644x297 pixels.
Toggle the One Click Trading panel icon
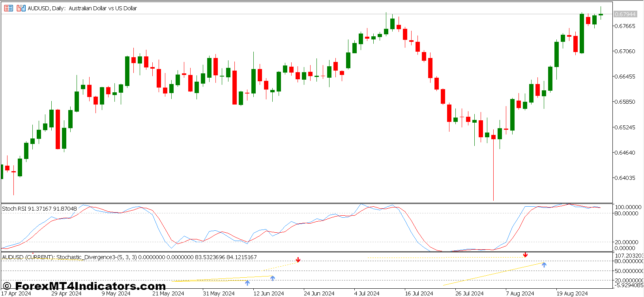coord(8,8)
